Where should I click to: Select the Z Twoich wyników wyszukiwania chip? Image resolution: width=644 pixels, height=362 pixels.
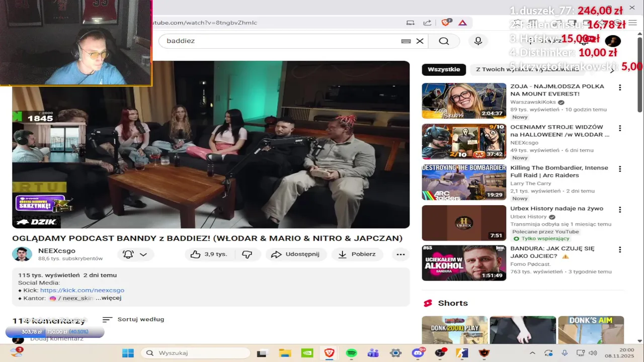(x=528, y=70)
